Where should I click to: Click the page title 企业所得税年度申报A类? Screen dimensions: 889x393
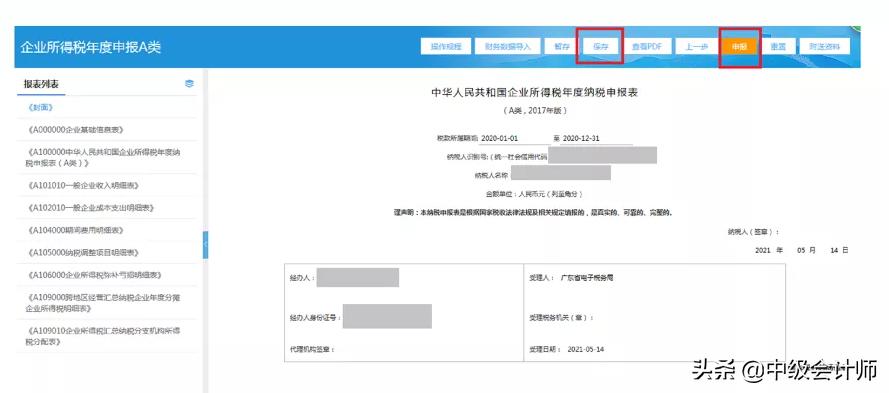[x=91, y=47]
